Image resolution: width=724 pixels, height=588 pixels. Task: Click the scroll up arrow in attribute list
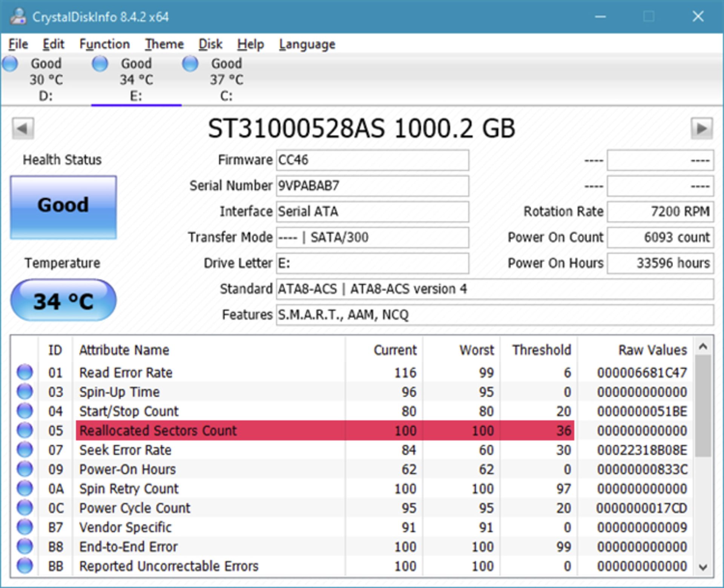click(703, 346)
